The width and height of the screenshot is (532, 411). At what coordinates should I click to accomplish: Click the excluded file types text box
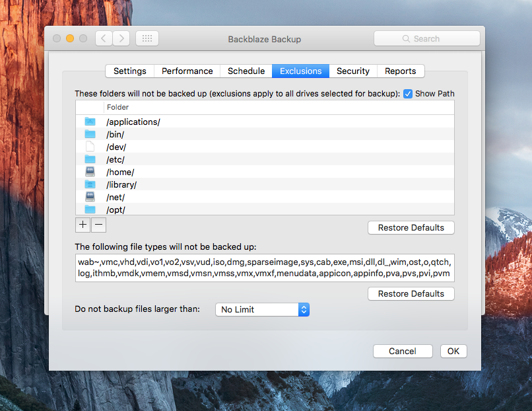pyautogui.click(x=265, y=268)
